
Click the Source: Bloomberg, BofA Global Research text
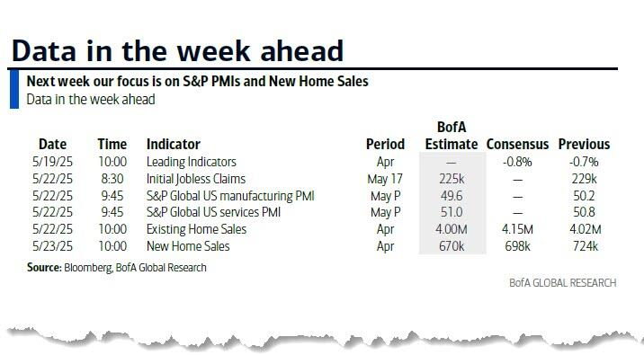pos(117,268)
